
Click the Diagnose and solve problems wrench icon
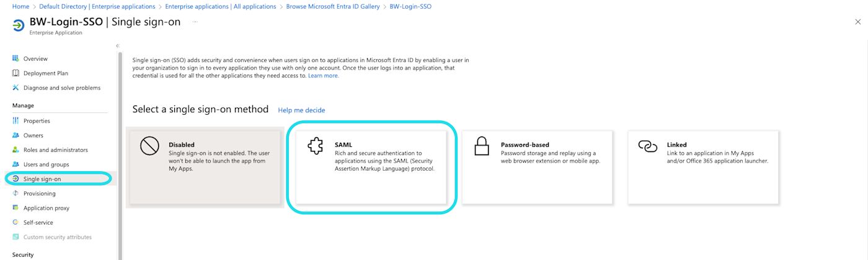point(15,87)
